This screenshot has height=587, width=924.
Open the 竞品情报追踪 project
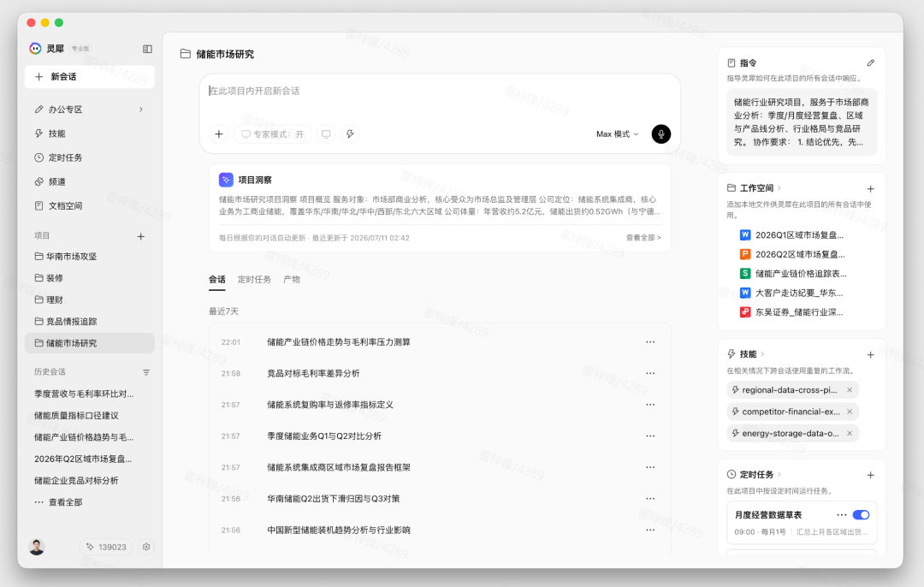point(90,321)
